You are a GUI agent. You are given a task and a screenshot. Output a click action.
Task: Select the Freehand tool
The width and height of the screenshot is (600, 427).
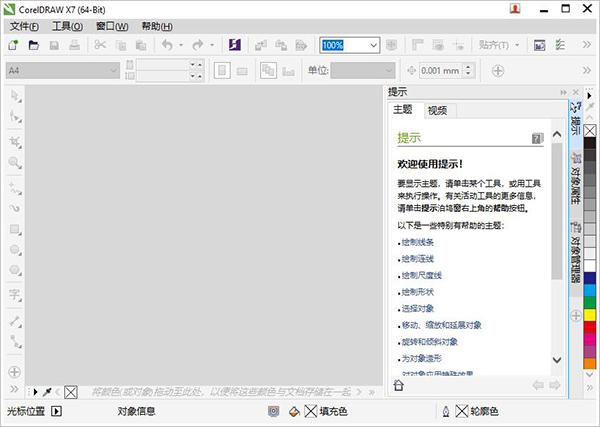[x=15, y=188]
